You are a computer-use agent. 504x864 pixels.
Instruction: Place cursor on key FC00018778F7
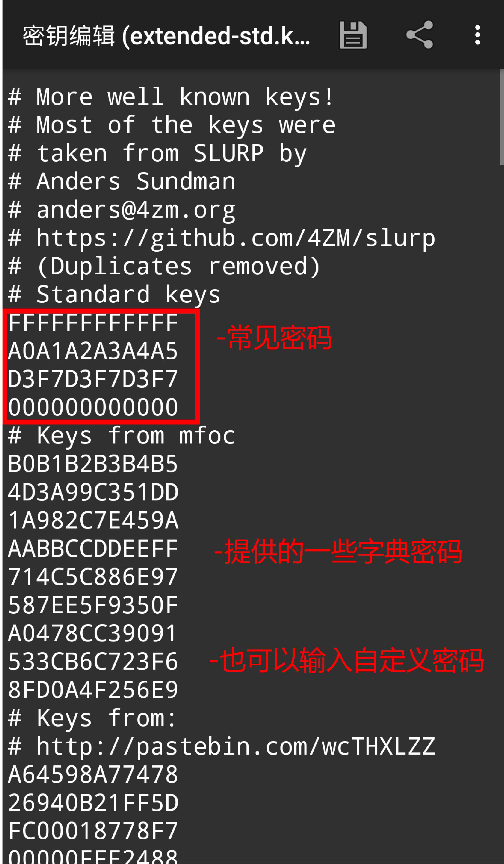coord(93,831)
